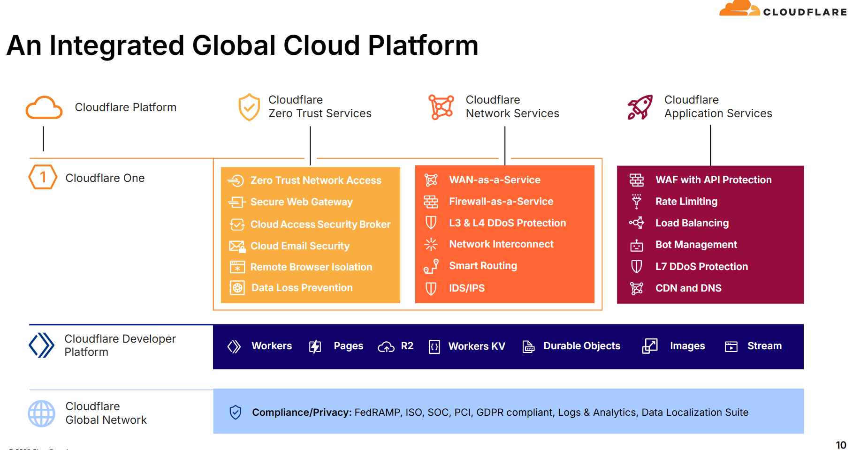
Task: Click the 'Cloudflare Global Network' label
Action: [x=106, y=413]
